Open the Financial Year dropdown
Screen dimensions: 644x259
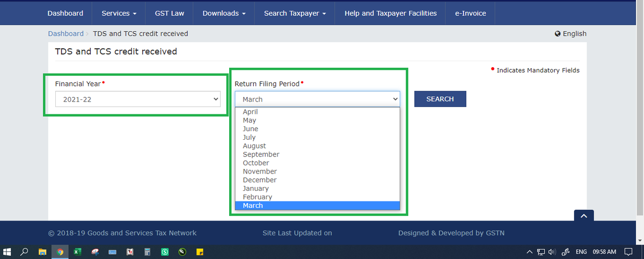click(x=138, y=99)
